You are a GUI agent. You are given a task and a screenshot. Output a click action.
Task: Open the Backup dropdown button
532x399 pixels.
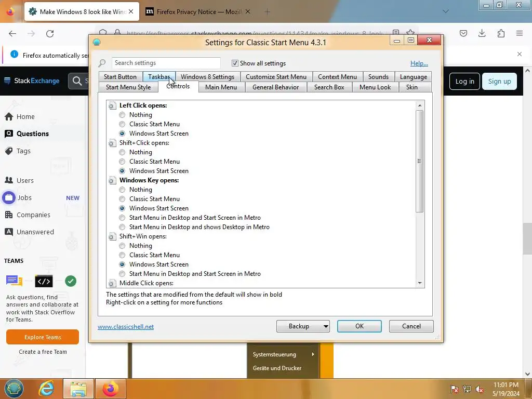click(303, 326)
